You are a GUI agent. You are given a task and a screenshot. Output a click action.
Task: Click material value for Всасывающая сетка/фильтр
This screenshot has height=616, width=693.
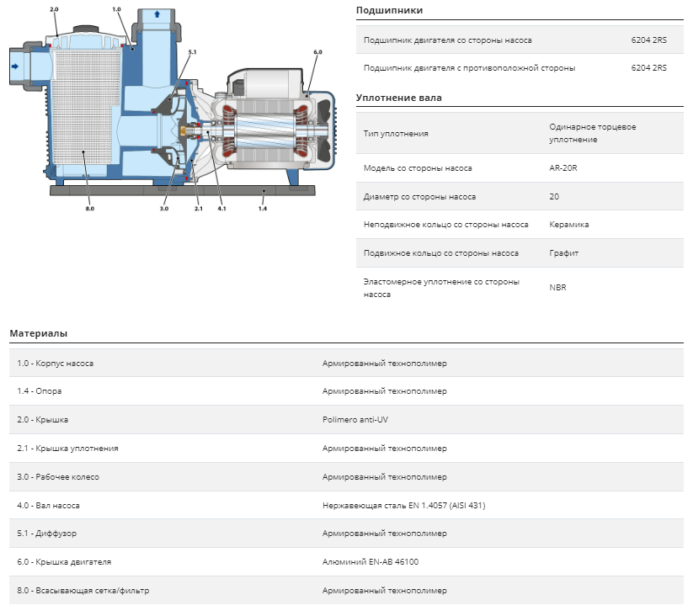coord(384,591)
